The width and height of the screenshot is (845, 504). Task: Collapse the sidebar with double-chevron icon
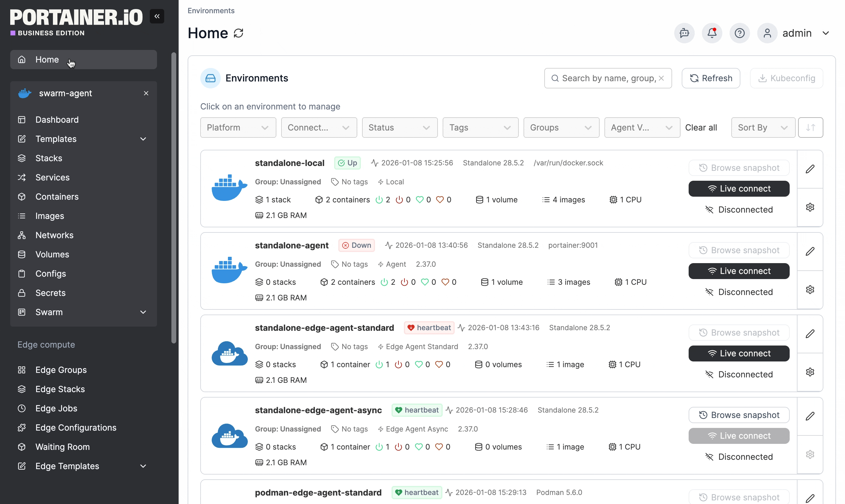point(157,16)
